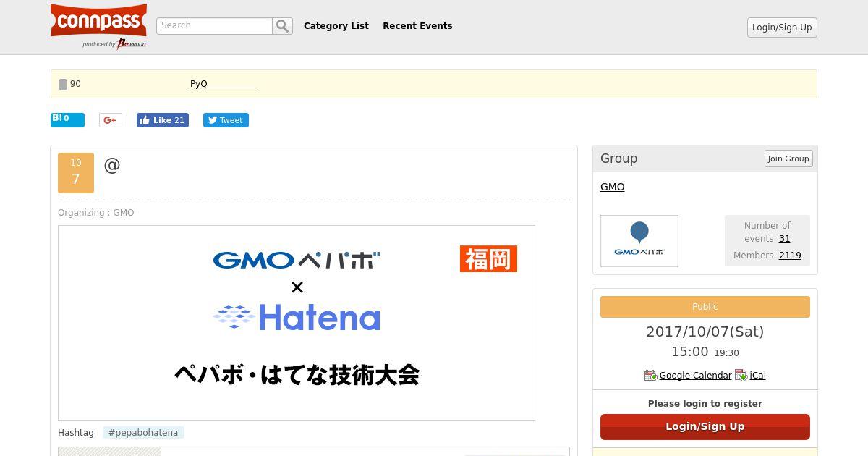Click the GMO Pepabo Hatena event banner

point(297,323)
